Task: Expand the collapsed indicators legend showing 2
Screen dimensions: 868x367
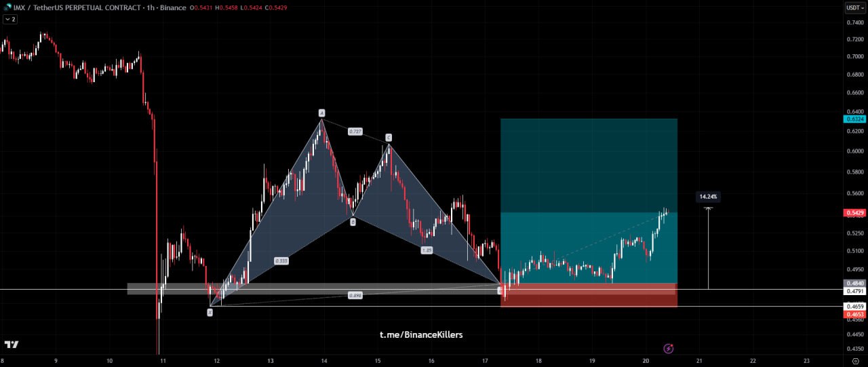Action: click(10, 20)
